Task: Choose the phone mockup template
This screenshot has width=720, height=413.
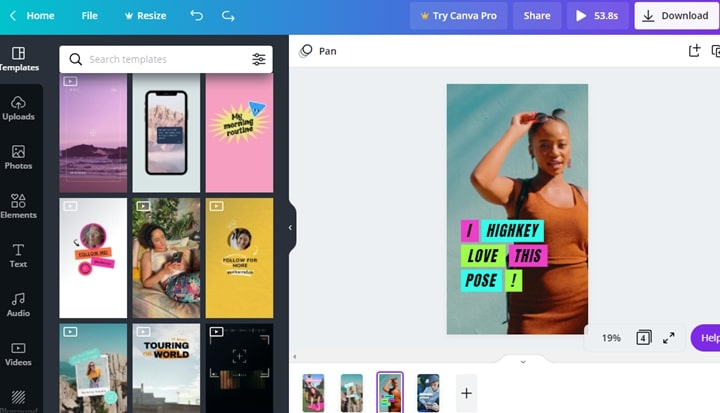Action: (x=166, y=133)
